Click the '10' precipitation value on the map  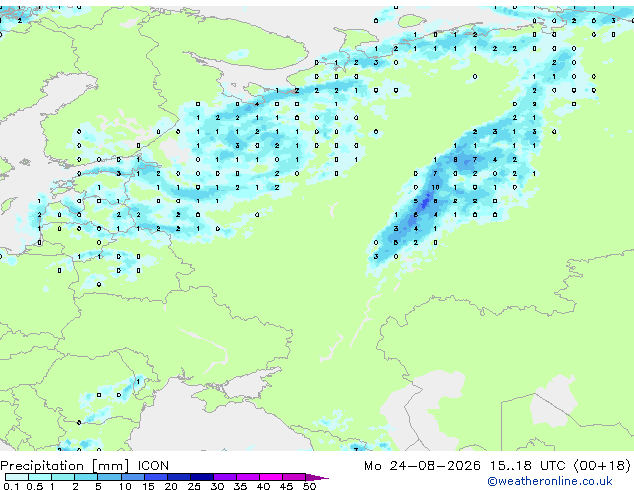pyautogui.click(x=435, y=187)
